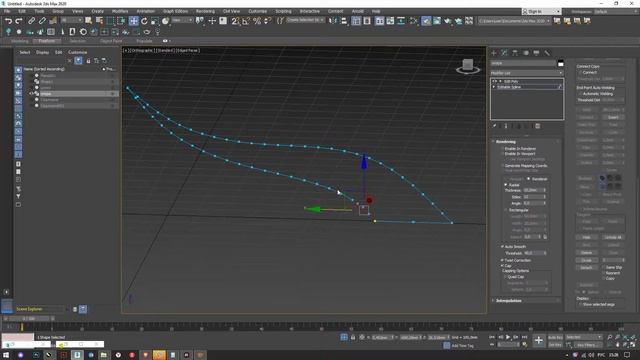640x360 pixels.
Task: Toggle Show selected segs checkbox
Action: click(580, 304)
